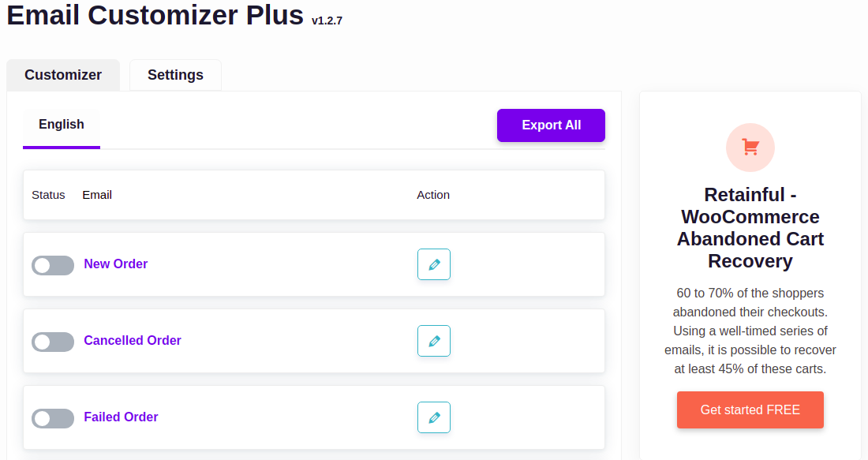
Task: Click the Email Customizer Plus page title
Action: pyautogui.click(x=155, y=15)
